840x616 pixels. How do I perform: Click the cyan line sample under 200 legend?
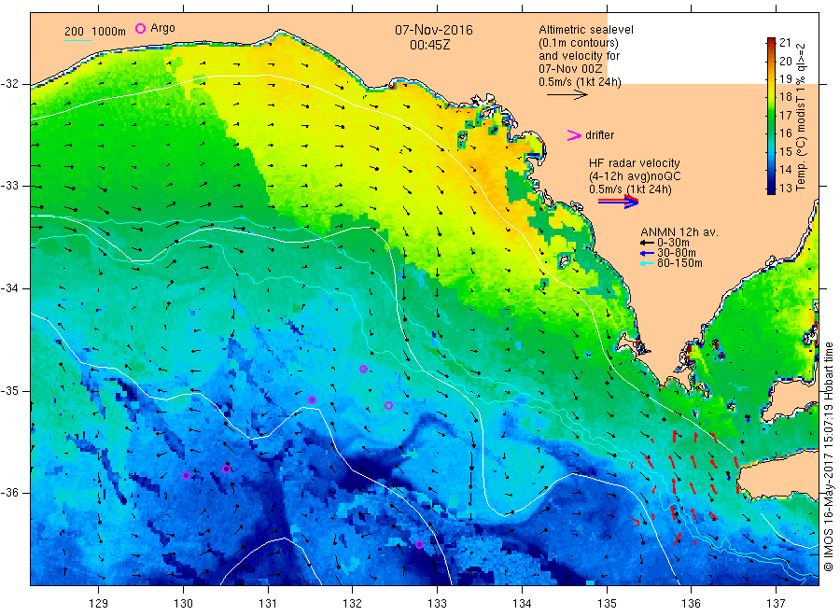pyautogui.click(x=77, y=40)
